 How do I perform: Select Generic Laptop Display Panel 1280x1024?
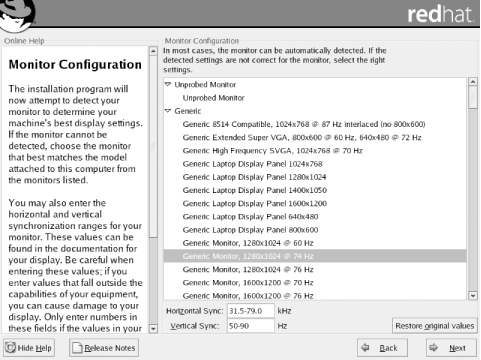pyautogui.click(x=315, y=177)
